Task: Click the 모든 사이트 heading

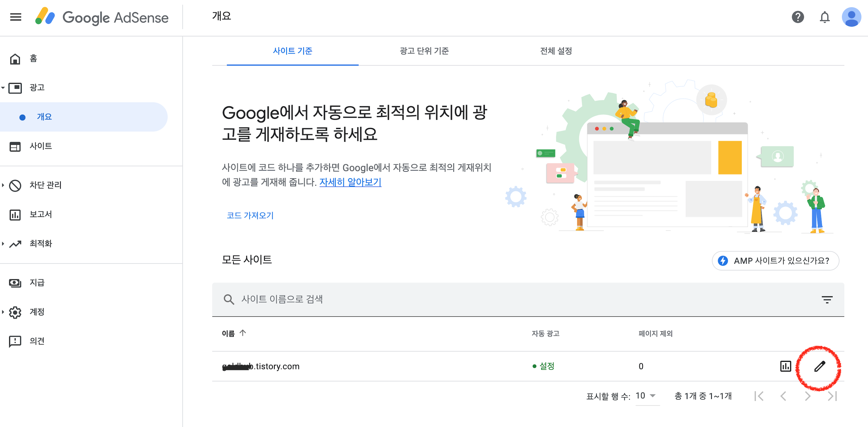Action: tap(247, 260)
